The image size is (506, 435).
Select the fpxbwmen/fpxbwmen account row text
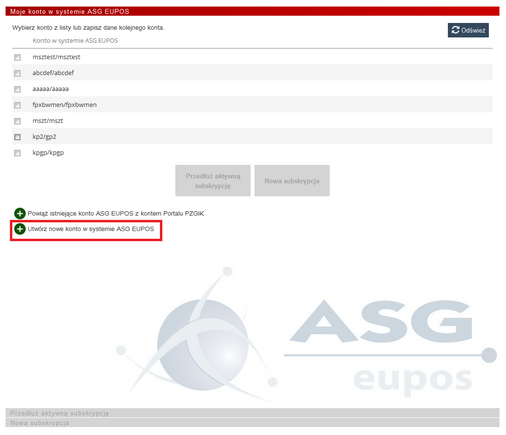[x=64, y=105]
